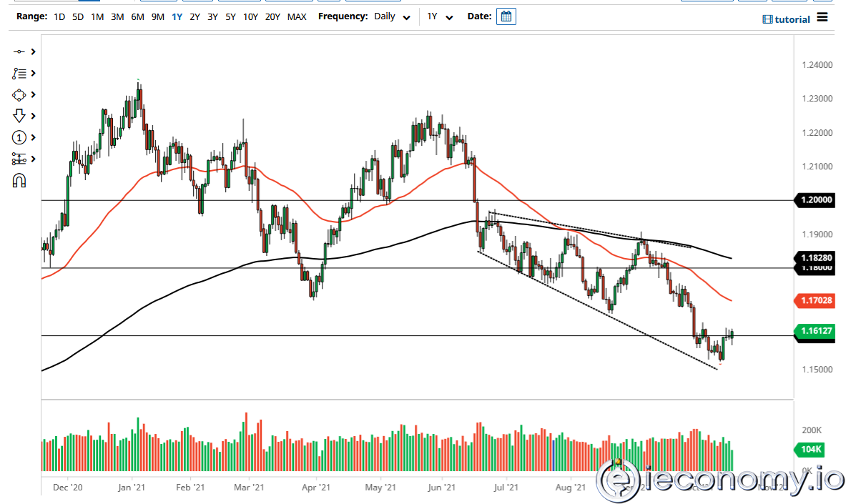846x504 pixels.
Task: Switch chart range to MAX view
Action: pyautogui.click(x=297, y=16)
